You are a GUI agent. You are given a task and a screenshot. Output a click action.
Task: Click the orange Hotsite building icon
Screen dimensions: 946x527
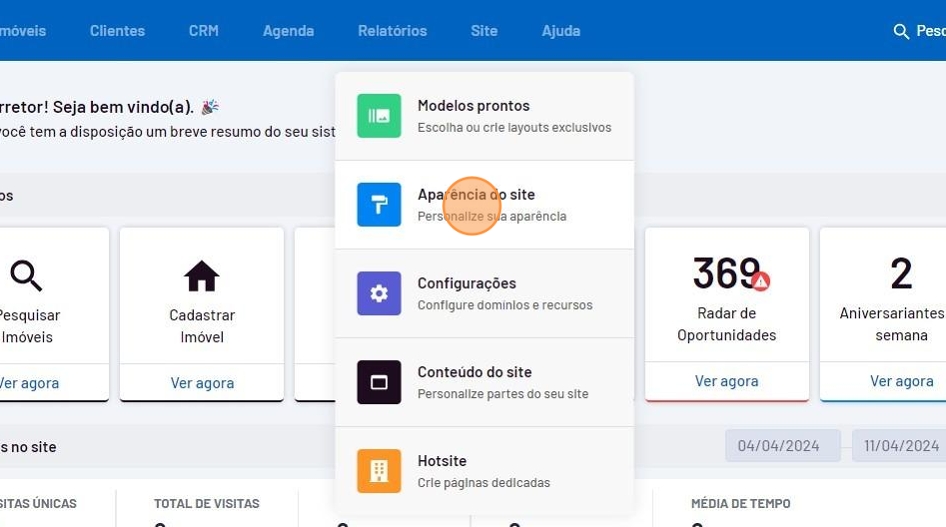(x=379, y=471)
